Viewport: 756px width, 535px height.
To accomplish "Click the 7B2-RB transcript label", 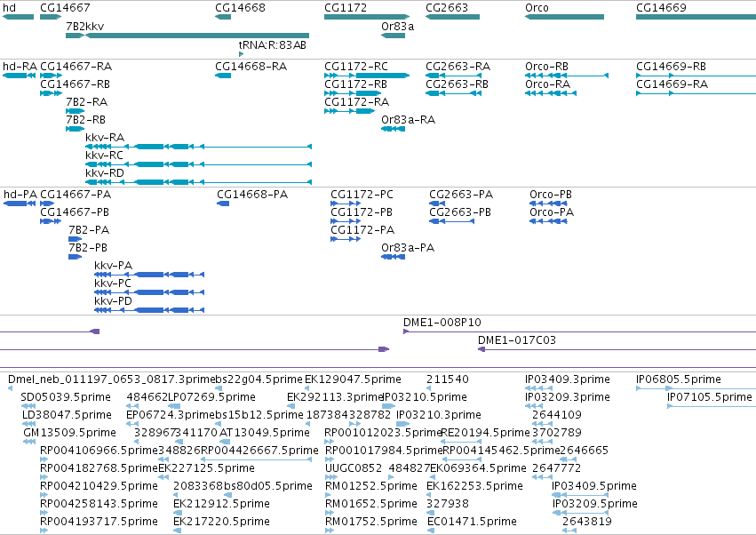I will click(x=86, y=120).
